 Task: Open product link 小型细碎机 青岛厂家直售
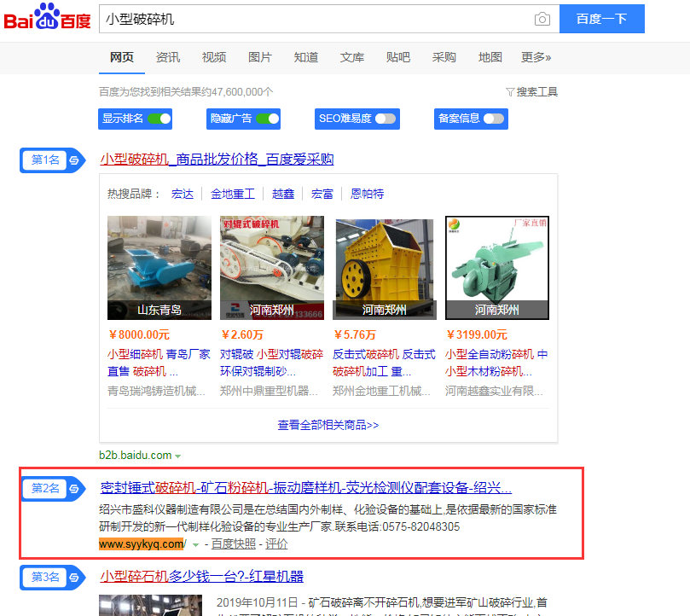(159, 363)
